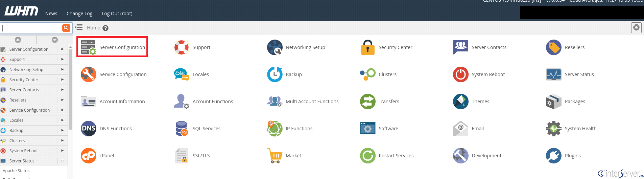Open System Reboot power icon in main grid

[461, 74]
